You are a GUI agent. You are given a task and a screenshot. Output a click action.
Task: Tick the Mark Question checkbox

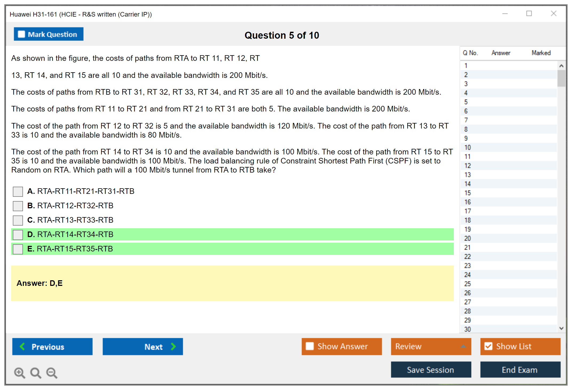click(21, 34)
